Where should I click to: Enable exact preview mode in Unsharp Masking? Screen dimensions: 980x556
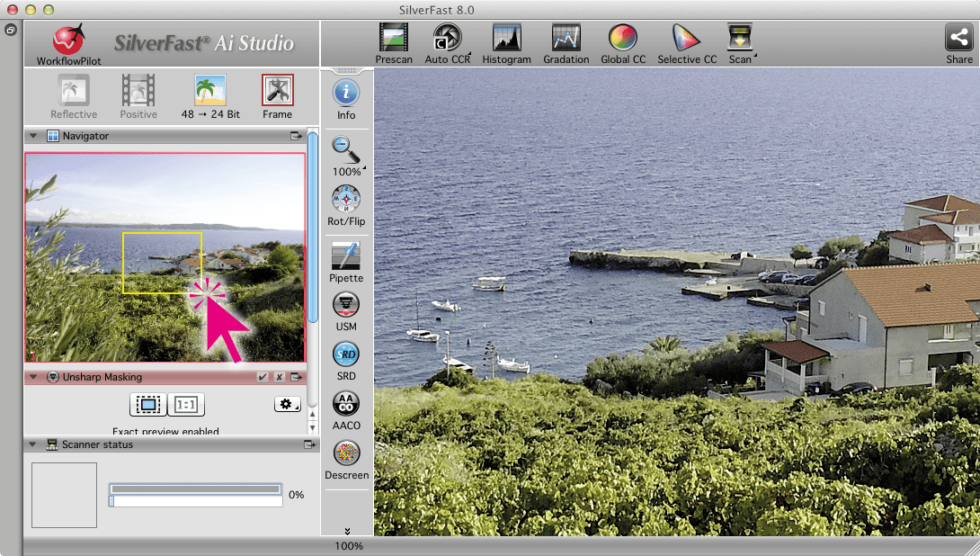click(x=148, y=405)
